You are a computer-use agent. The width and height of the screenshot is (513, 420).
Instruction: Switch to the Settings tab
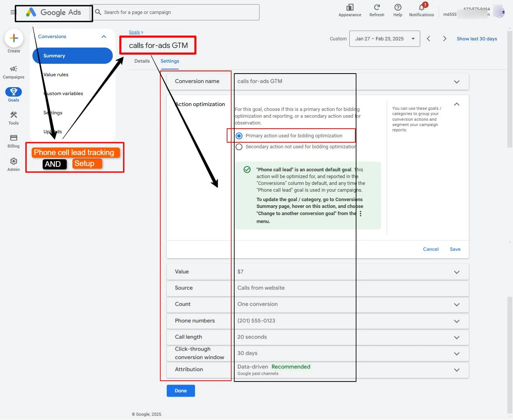[x=170, y=61]
